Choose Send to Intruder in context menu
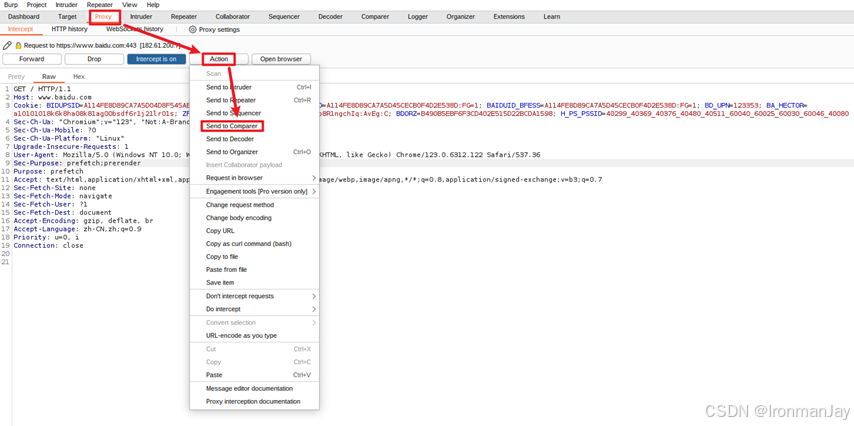The height and width of the screenshot is (426, 854). [x=254, y=87]
